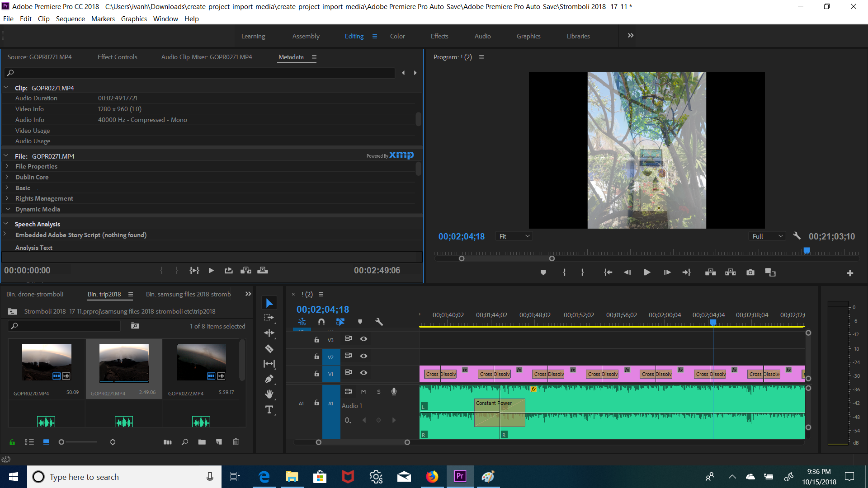The width and height of the screenshot is (868, 488).
Task: Collapse Dynamic Media section
Action: (7, 209)
